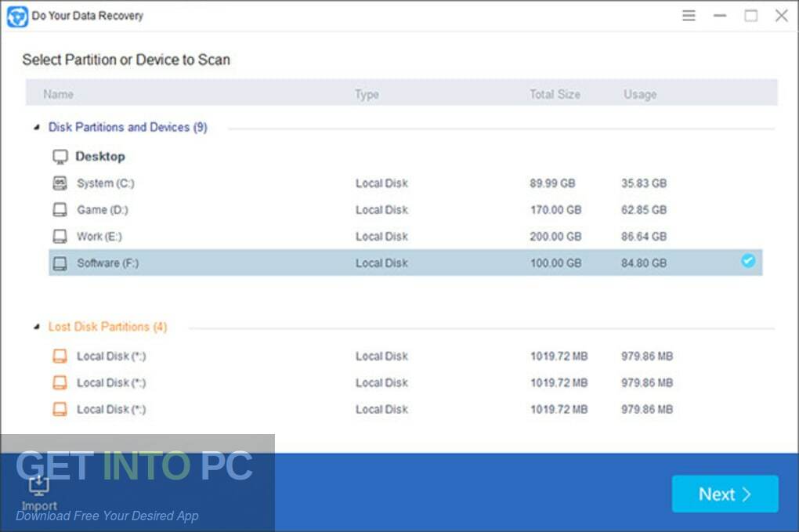Image resolution: width=799 pixels, height=532 pixels.
Task: Click the Usage column header
Action: pos(640,94)
